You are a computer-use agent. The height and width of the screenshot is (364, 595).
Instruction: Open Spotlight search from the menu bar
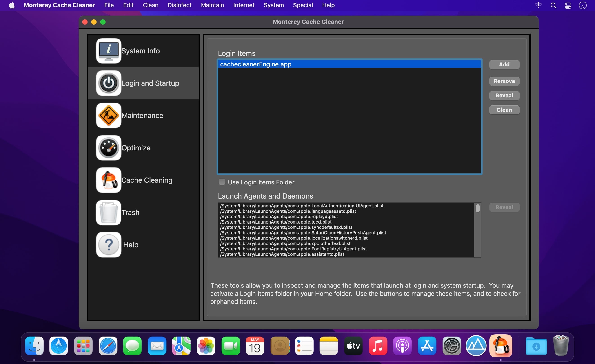(553, 5)
